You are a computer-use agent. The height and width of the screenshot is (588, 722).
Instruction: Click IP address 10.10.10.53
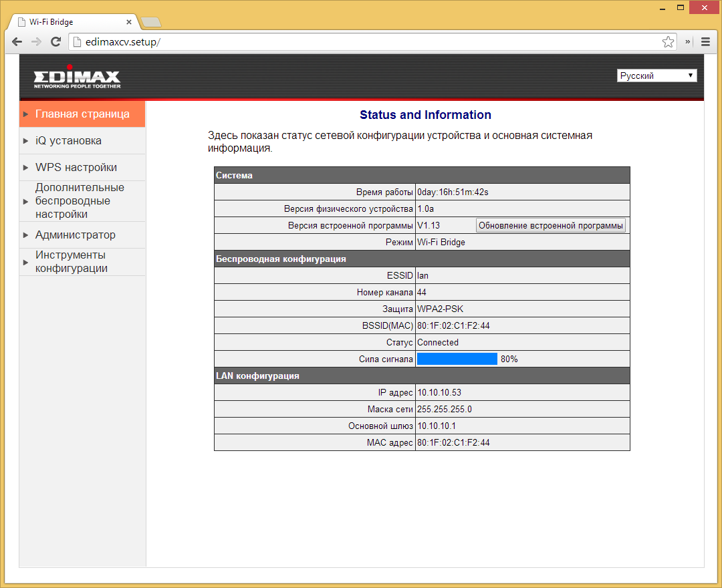click(439, 392)
